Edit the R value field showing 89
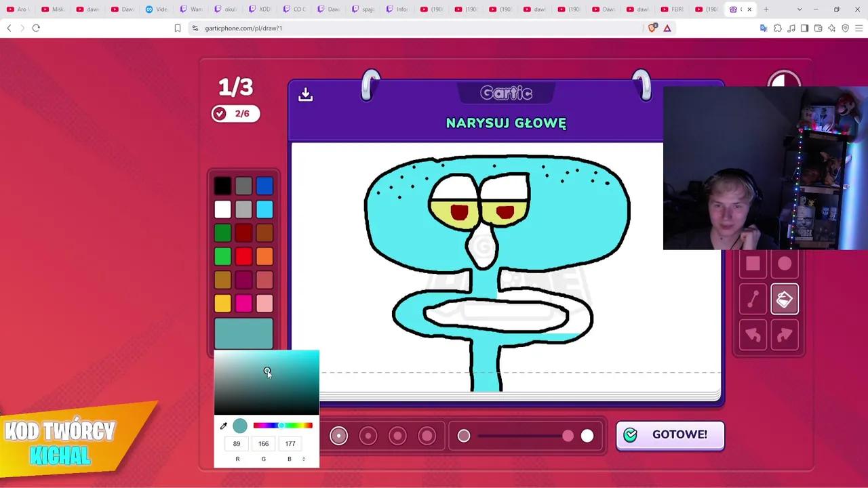 pos(237,444)
